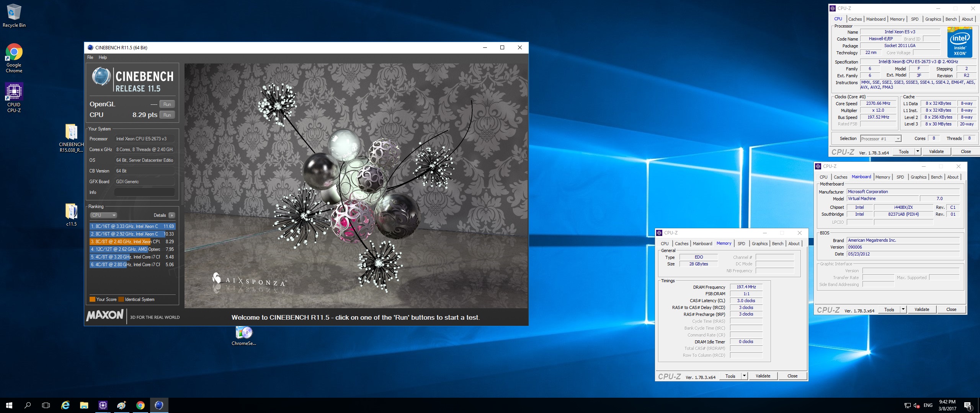Switch to Graphics tab in Memory window
This screenshot has height=413, width=980.
coord(759,244)
